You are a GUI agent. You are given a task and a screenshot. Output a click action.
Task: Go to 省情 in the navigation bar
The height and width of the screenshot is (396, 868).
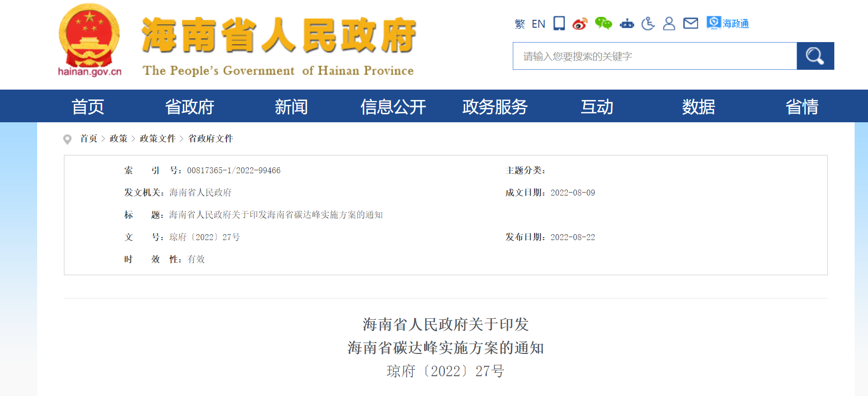point(801,106)
